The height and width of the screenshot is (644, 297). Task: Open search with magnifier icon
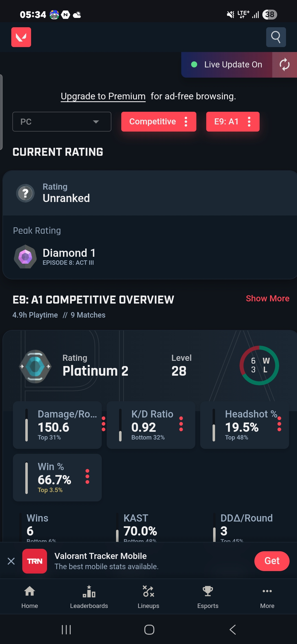pos(276,37)
